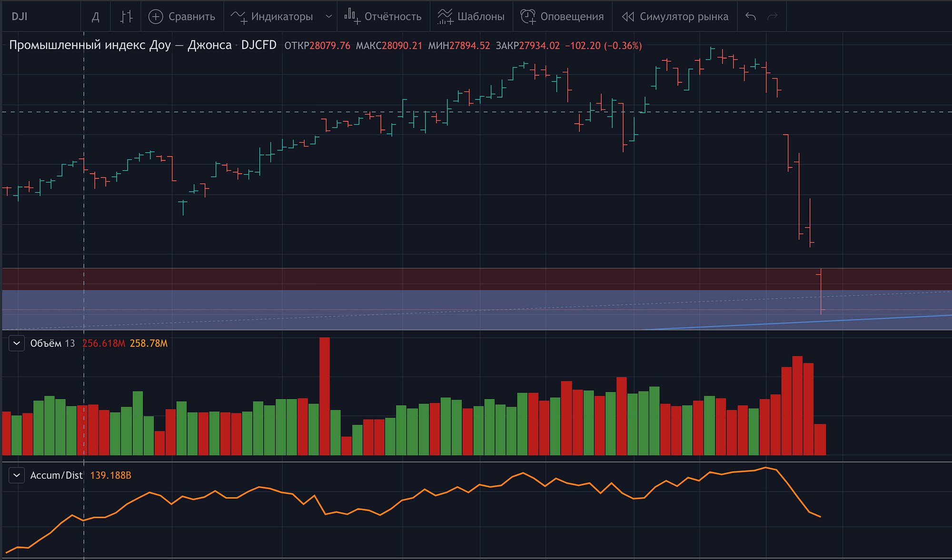The image size is (952, 560).
Task: Open the Индикаторы (indicators) menu
Action: point(272,17)
